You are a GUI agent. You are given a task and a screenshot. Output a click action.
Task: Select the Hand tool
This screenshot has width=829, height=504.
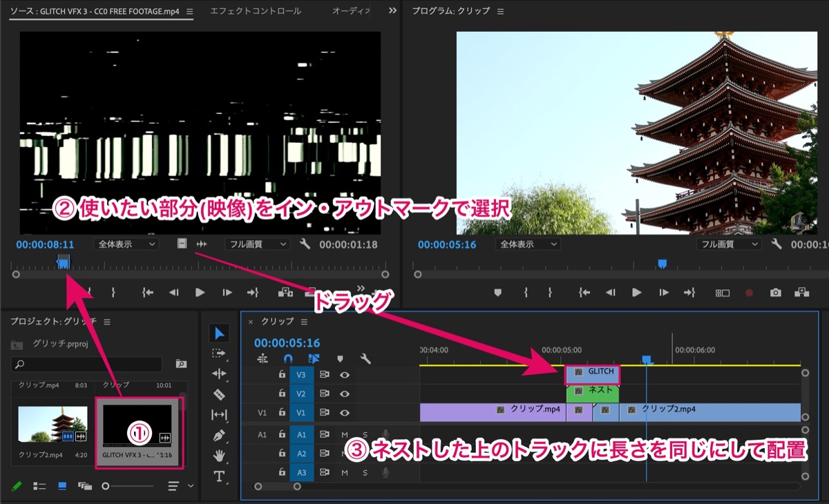(219, 456)
